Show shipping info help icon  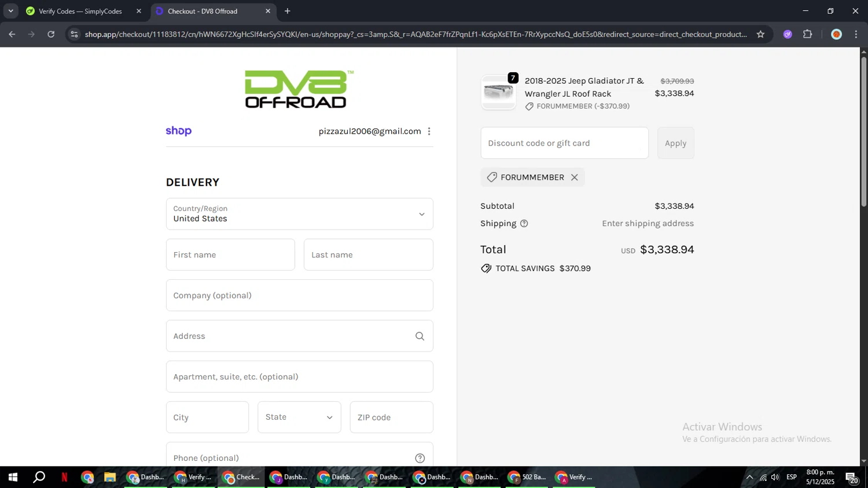click(524, 224)
